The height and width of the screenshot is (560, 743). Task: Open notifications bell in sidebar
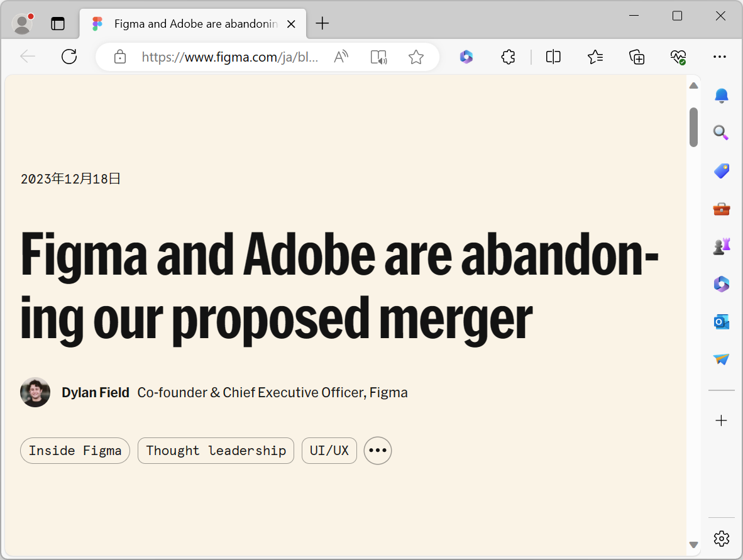point(721,96)
